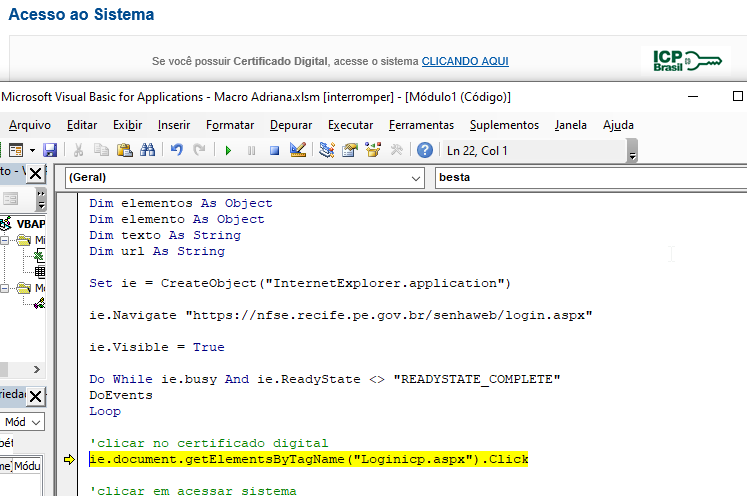Click the Copy toolbar icon
This screenshot has width=747, height=496.
click(x=101, y=151)
